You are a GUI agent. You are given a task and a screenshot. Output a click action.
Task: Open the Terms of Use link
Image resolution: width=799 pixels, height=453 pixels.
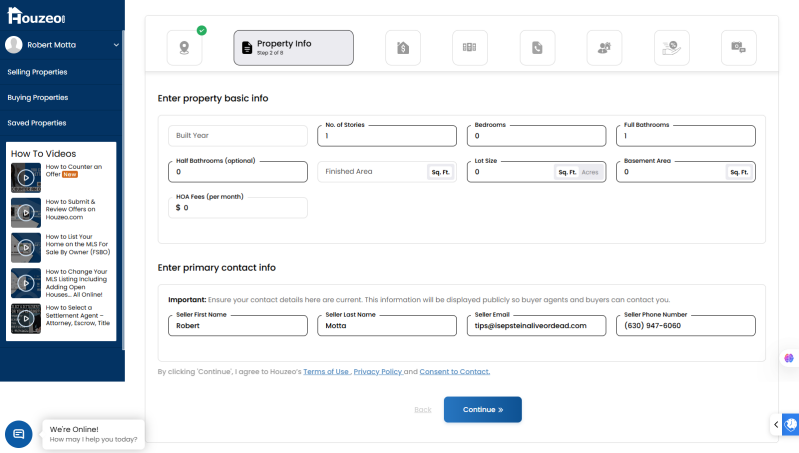[x=326, y=371]
